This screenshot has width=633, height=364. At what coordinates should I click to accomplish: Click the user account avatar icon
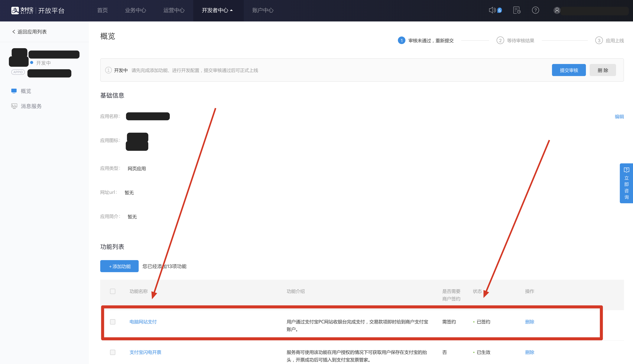[557, 11]
